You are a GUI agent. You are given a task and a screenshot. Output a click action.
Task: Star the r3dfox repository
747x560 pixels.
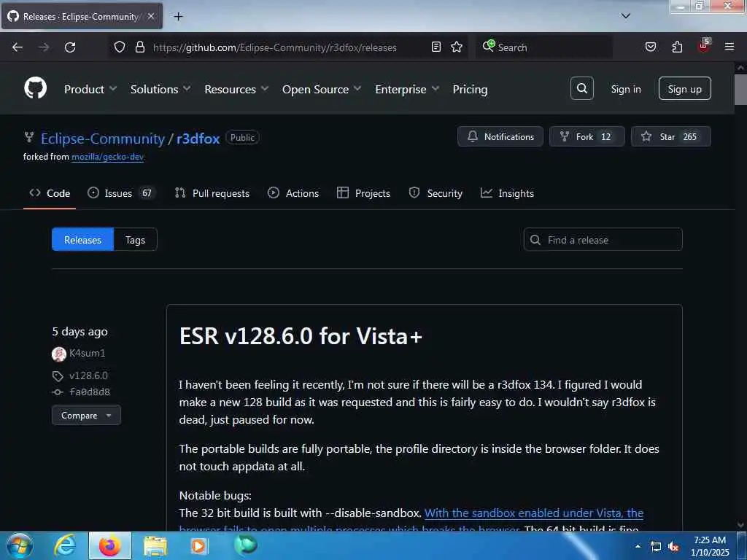click(x=671, y=136)
